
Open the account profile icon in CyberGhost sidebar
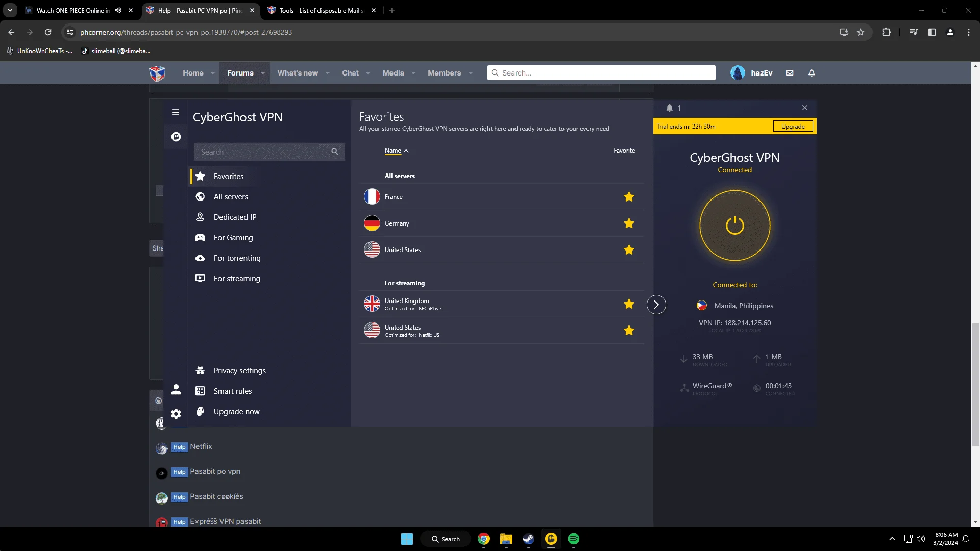coord(176,390)
